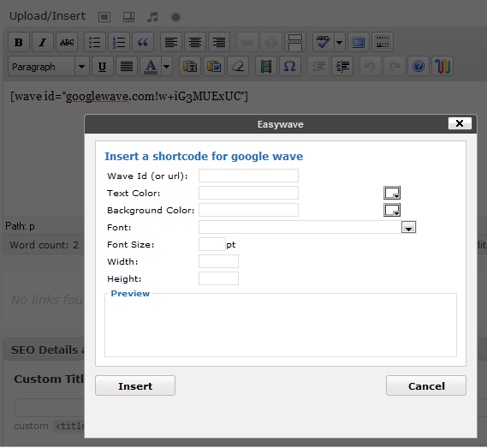
Task: Click the text color A icon
Action: [151, 66]
